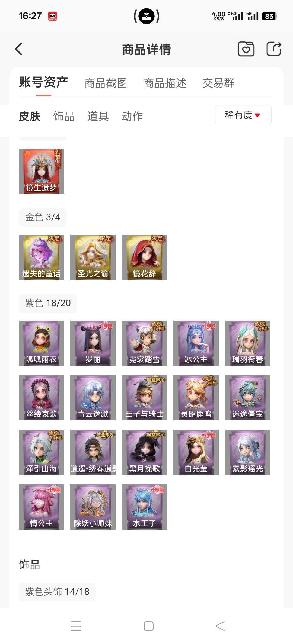Screen dimensions: 293x644
Task: Tap Android back triangle icon
Action: (221, 626)
